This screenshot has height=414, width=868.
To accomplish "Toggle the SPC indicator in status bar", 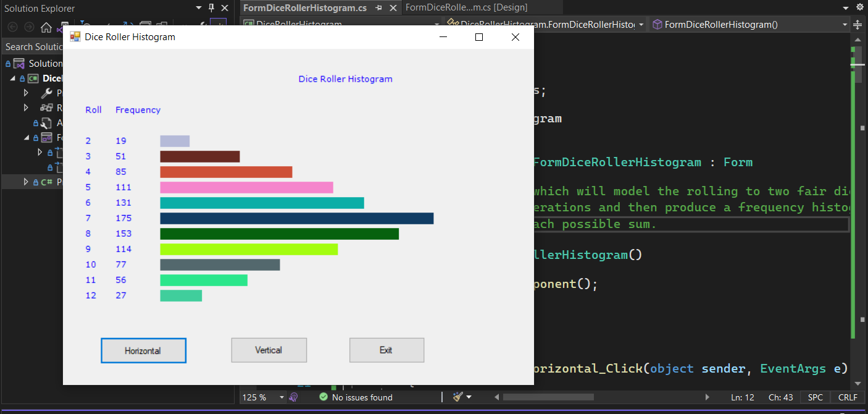I will pyautogui.click(x=814, y=397).
